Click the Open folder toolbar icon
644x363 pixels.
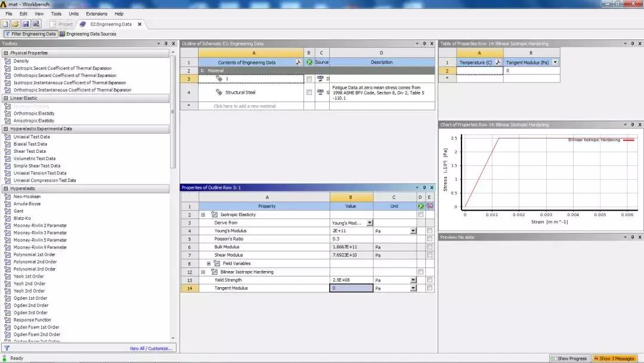coord(16,24)
